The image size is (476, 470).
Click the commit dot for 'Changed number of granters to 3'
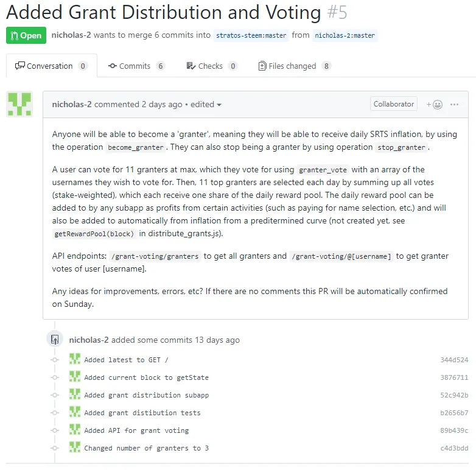click(x=55, y=448)
